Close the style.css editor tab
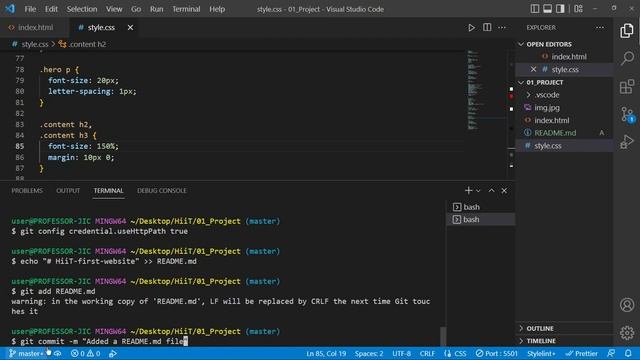640x360 pixels. (130, 27)
